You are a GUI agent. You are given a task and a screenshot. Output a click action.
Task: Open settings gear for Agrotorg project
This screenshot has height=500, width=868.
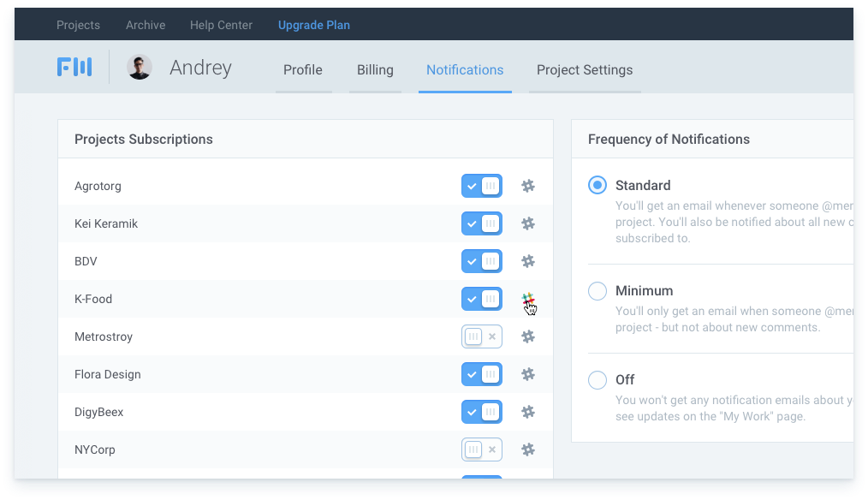pyautogui.click(x=528, y=186)
